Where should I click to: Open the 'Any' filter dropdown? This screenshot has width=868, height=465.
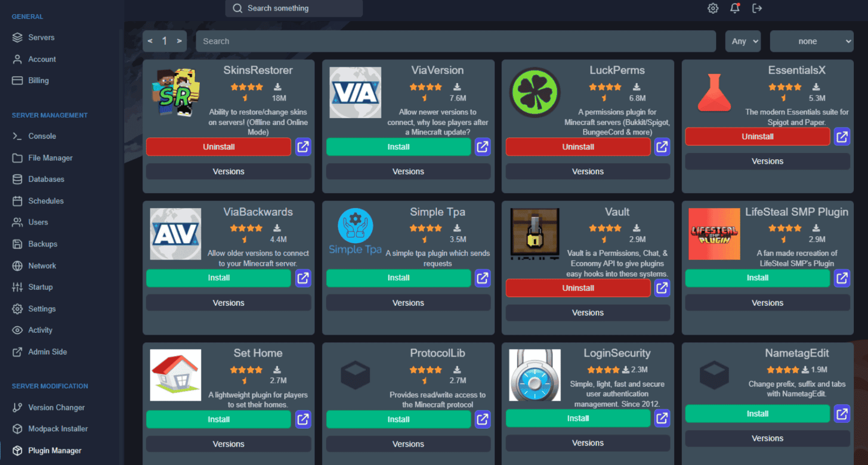pyautogui.click(x=743, y=41)
